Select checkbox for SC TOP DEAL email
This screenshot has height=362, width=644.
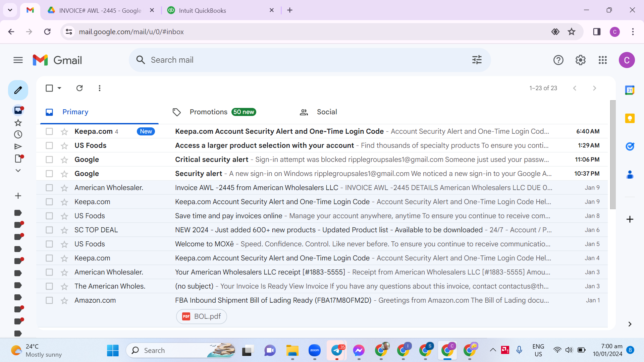[49, 230]
